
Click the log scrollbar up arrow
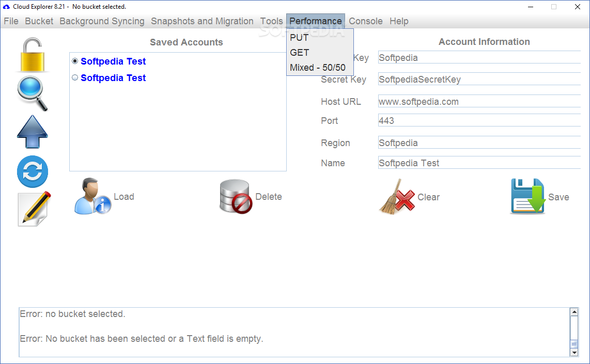click(x=574, y=312)
